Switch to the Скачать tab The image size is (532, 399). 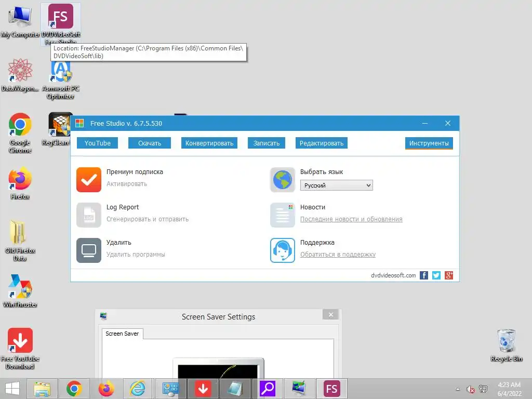point(149,143)
